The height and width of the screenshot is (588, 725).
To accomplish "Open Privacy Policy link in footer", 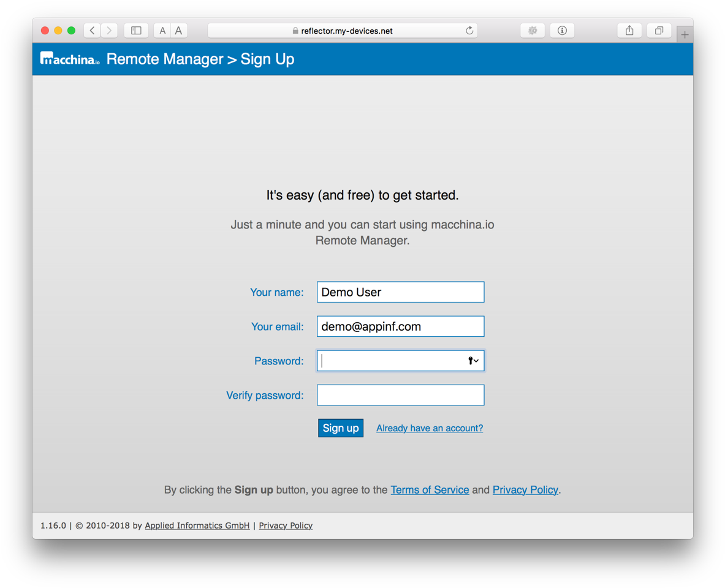I will (286, 526).
